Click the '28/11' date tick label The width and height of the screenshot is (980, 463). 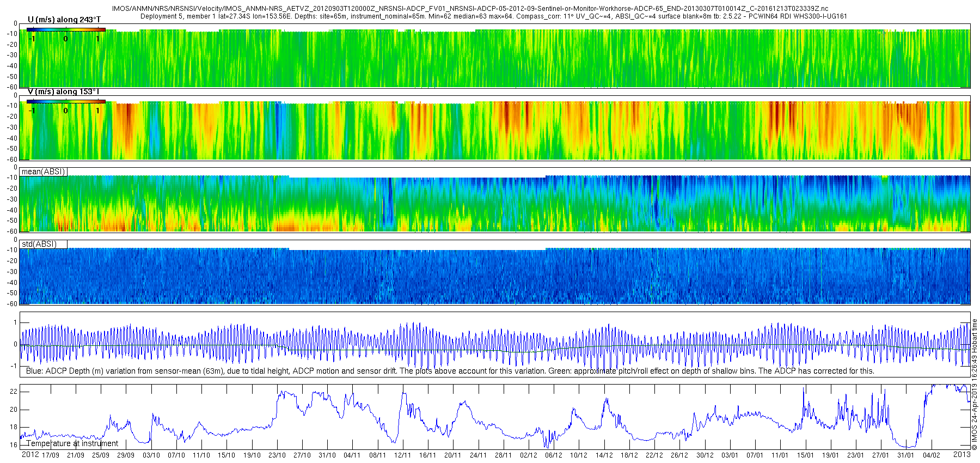[x=504, y=455]
